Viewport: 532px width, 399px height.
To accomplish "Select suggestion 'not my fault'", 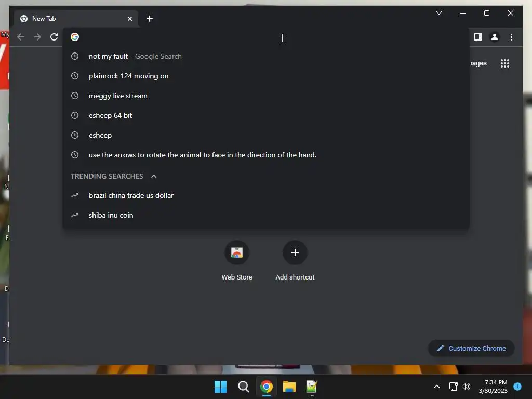I will 266,56.
